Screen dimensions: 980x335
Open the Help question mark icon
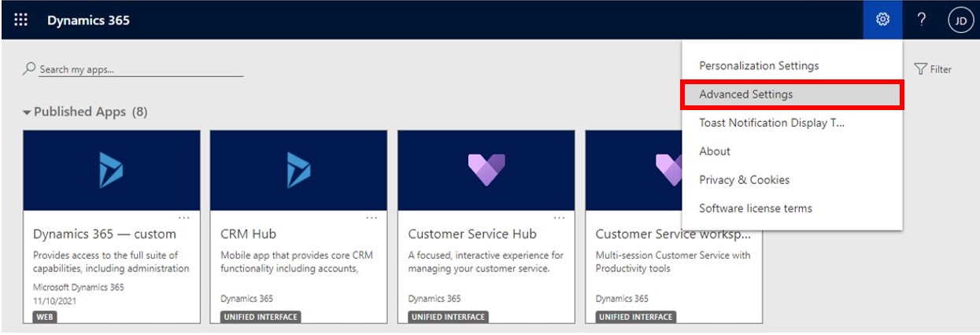point(922,20)
